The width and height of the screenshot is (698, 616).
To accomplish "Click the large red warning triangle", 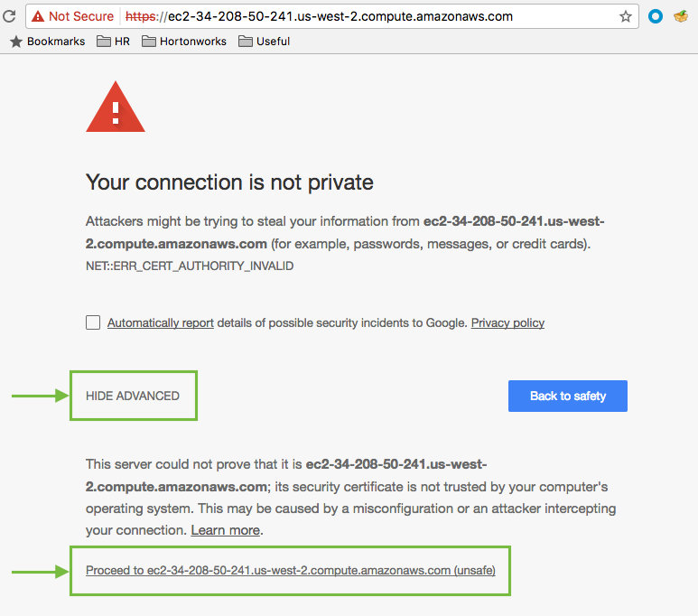I will 115,108.
